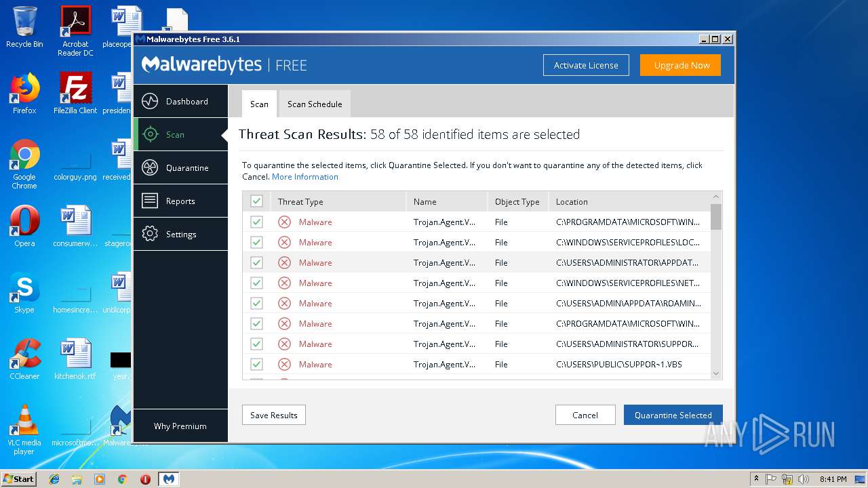Open Why Premium in sidebar
This screenshot has width=868, height=488.
point(180,426)
